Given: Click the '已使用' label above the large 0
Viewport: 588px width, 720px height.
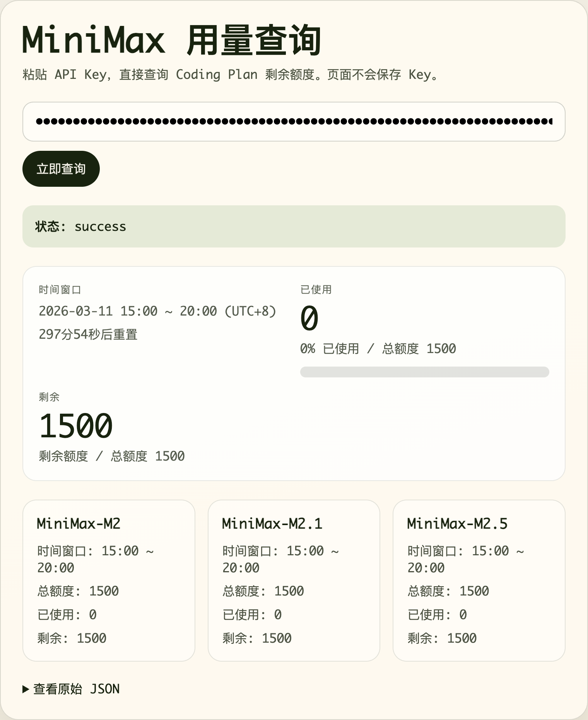Looking at the screenshot, I should (316, 290).
